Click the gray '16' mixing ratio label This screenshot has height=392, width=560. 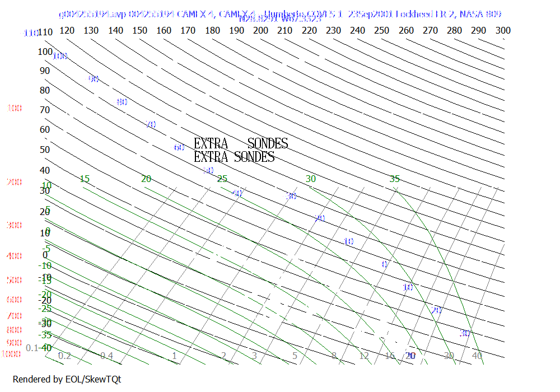390,356
